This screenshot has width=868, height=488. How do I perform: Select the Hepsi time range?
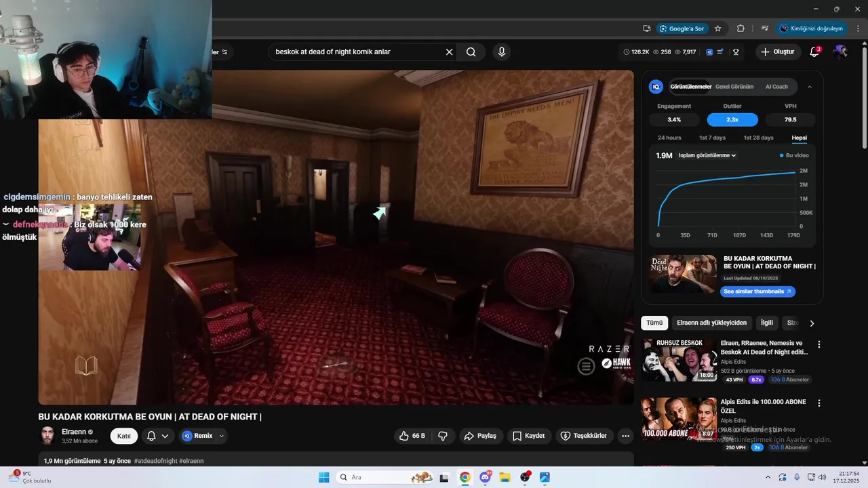coord(800,138)
